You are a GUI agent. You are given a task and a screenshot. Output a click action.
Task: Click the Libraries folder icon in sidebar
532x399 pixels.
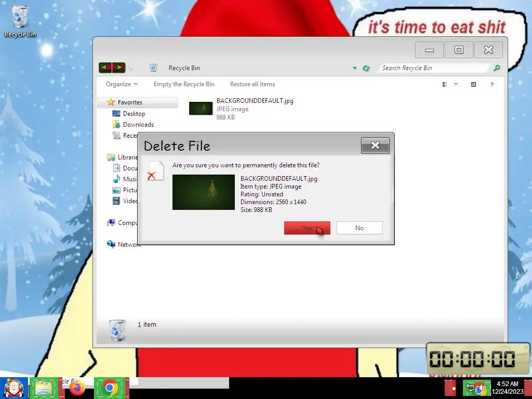111,157
